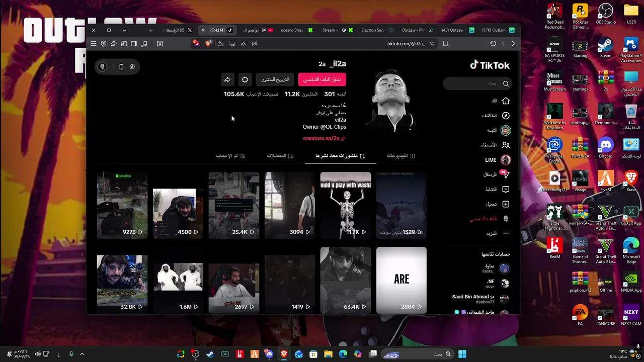Click the taskbar volume speaker icon

[37, 354]
